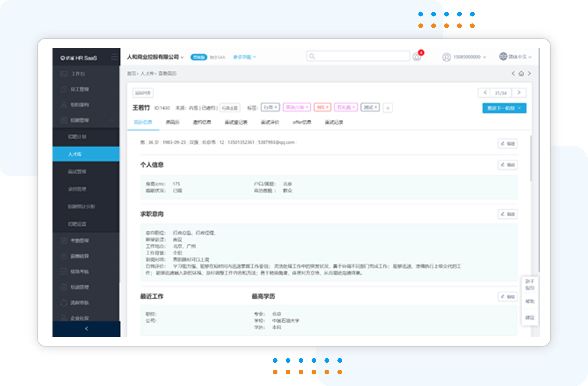Switch to the offer信息 tab
This screenshot has height=386, width=588.
coord(302,122)
